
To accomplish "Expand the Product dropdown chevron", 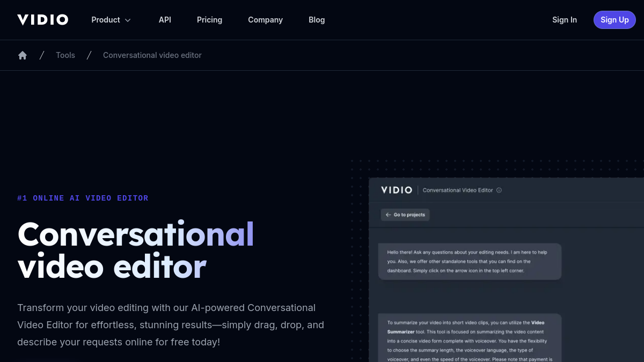I will coord(128,20).
